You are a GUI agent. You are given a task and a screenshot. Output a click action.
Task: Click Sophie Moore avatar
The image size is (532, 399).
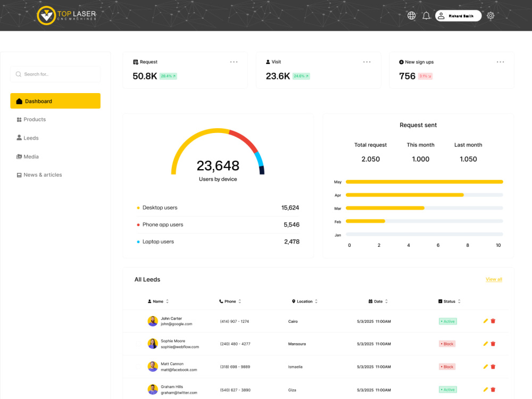tap(153, 344)
